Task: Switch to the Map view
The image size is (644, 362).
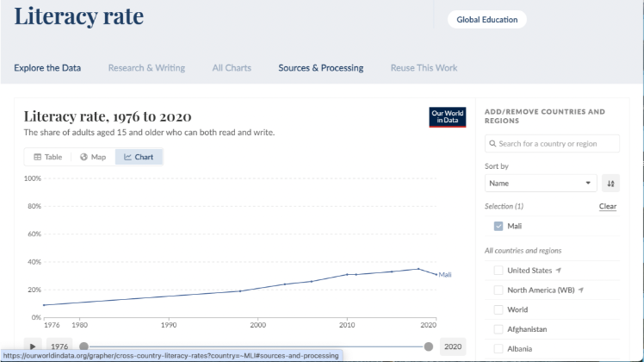Action: [x=93, y=157]
